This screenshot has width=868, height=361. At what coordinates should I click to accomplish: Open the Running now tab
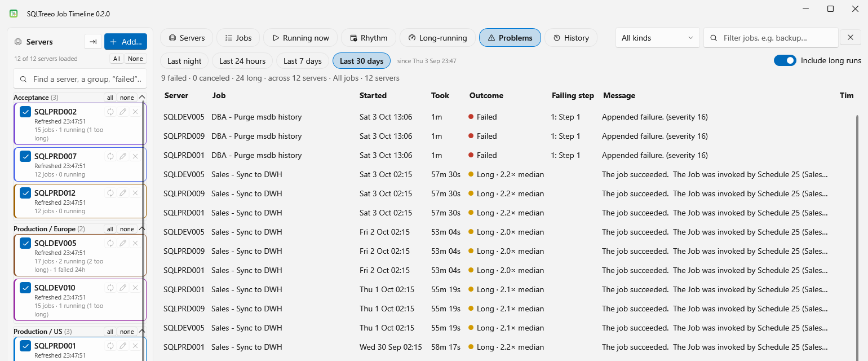(x=300, y=38)
